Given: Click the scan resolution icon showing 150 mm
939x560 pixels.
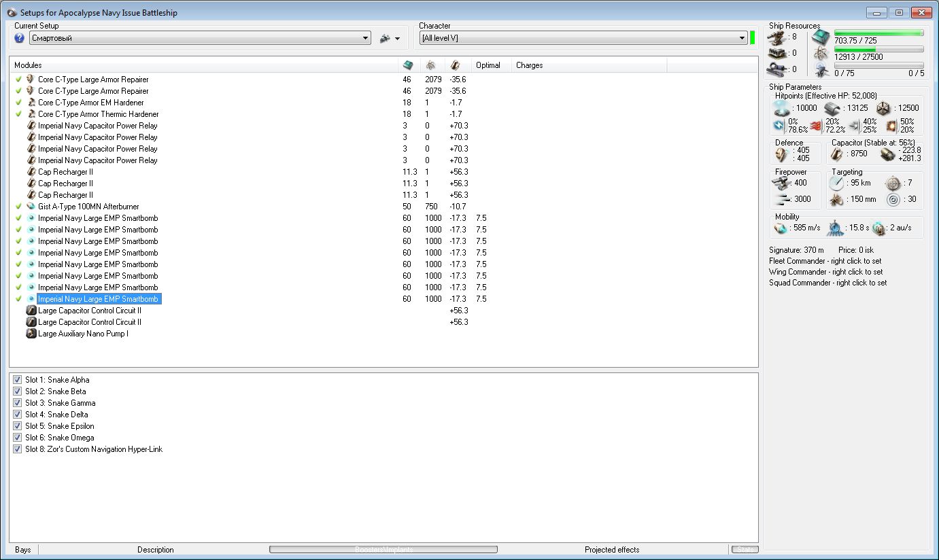Looking at the screenshot, I should (x=836, y=200).
